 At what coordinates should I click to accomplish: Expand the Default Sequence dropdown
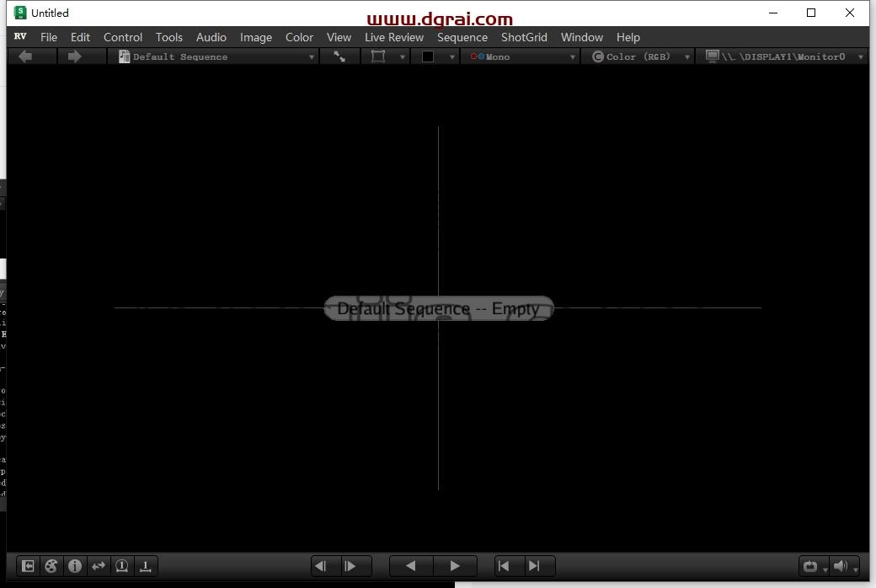pos(213,56)
